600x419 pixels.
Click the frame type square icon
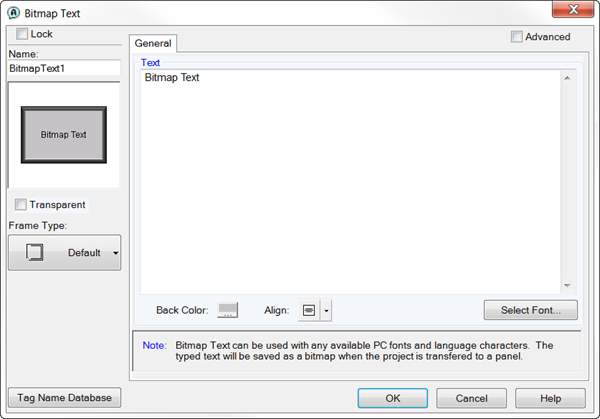[34, 253]
